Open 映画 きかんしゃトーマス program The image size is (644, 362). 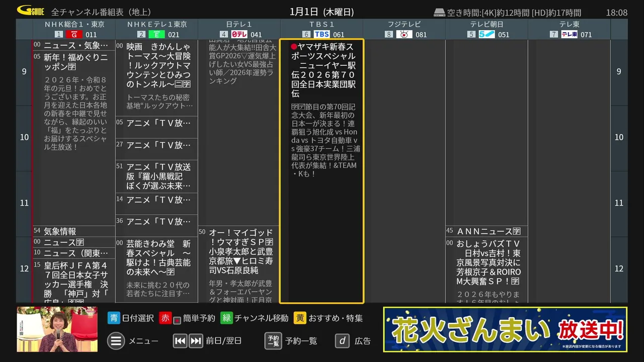pos(157,78)
